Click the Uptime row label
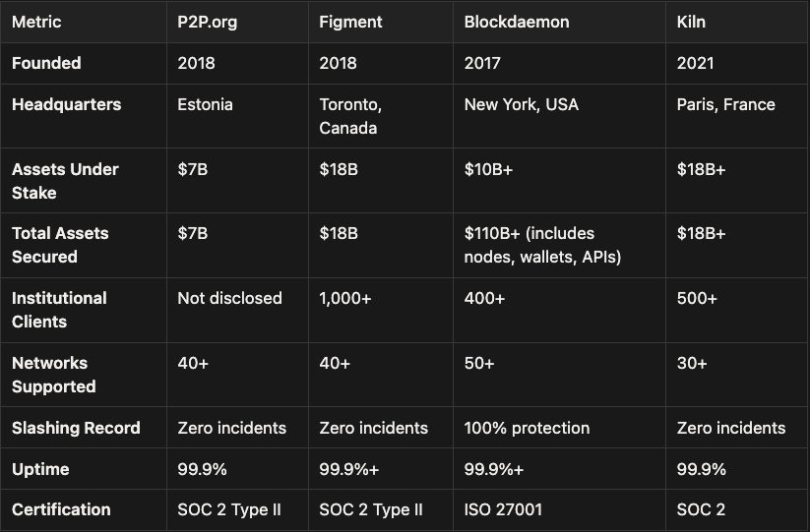 [40, 469]
